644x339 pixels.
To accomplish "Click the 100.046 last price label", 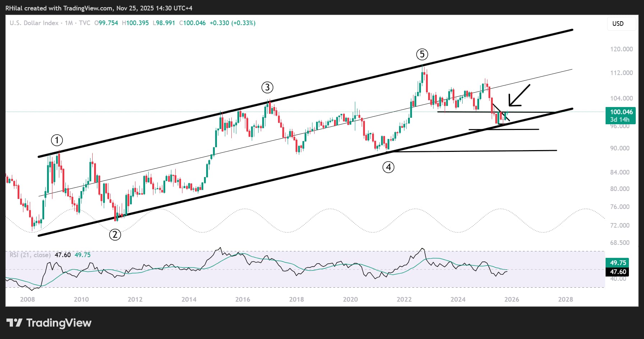I will (621, 112).
